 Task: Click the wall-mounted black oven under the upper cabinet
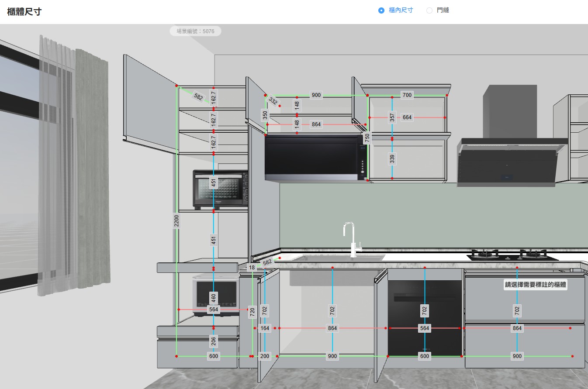pos(312,157)
